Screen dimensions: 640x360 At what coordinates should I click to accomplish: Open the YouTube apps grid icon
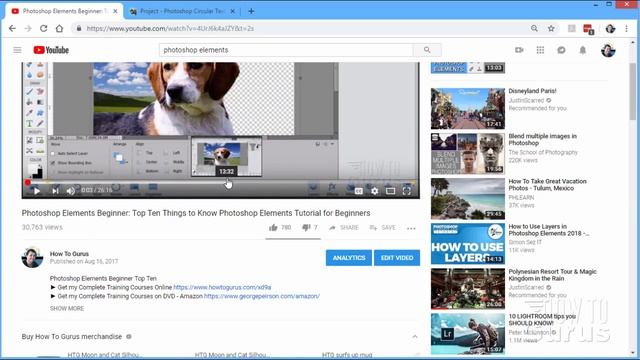pos(540,50)
